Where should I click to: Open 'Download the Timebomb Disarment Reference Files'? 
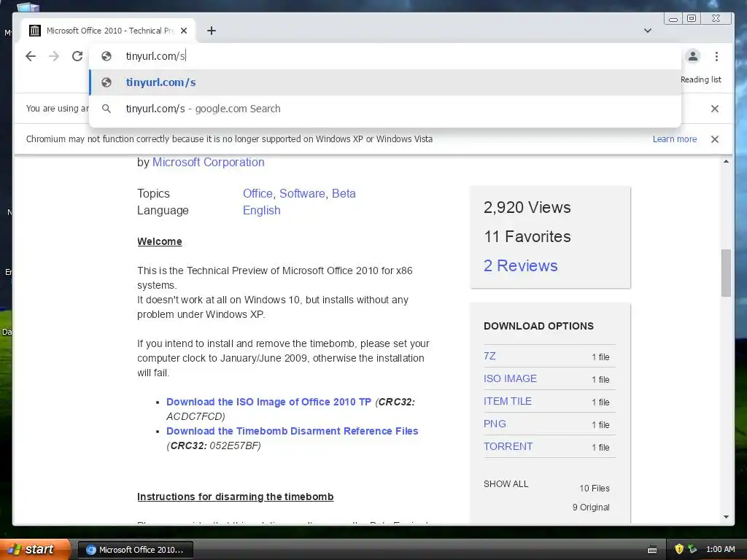click(292, 431)
